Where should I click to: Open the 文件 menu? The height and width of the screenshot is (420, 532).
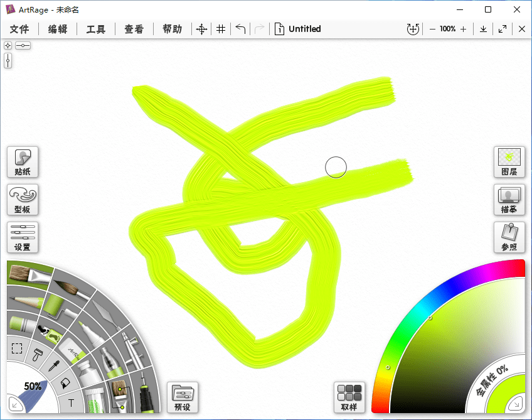[20, 29]
